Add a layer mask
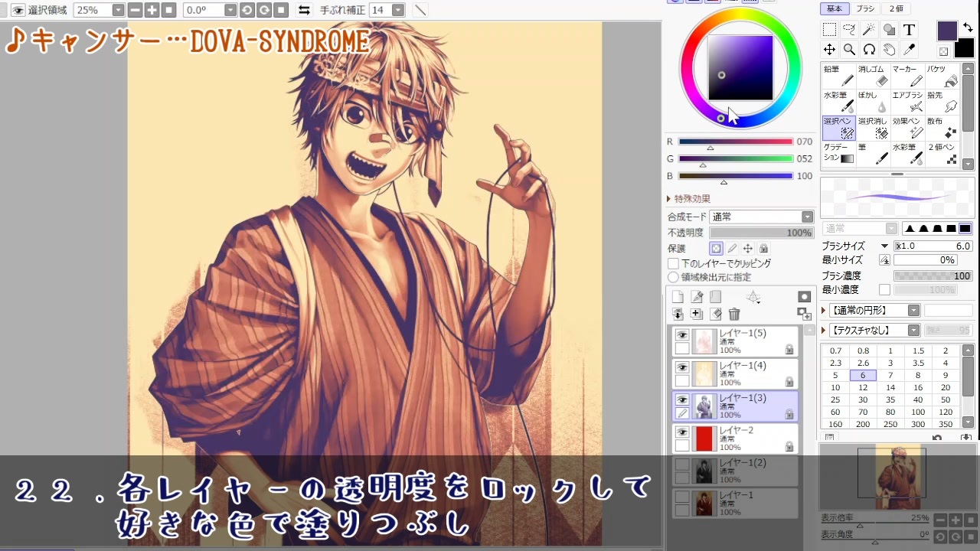 [x=804, y=297]
